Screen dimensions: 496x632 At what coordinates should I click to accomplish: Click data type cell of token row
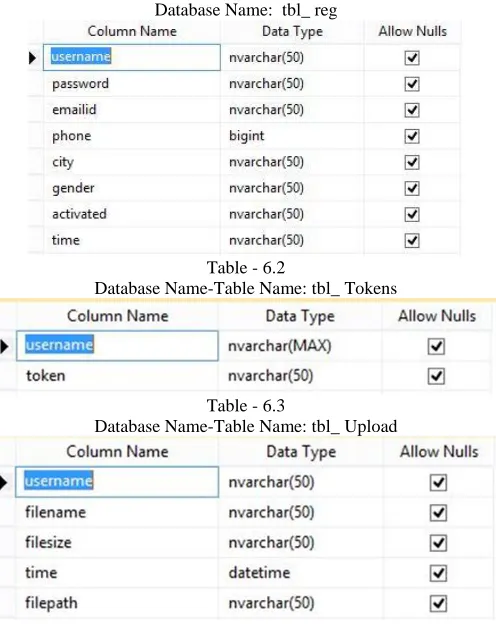tap(300, 376)
